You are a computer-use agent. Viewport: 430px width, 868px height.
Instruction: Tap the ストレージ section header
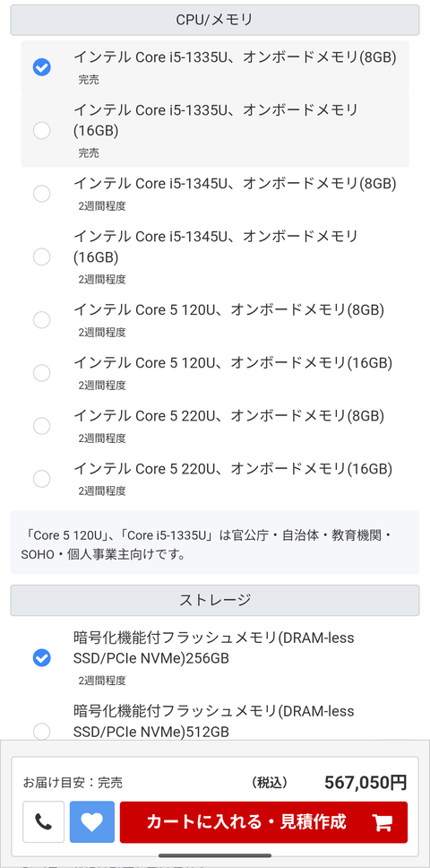pyautogui.click(x=215, y=600)
